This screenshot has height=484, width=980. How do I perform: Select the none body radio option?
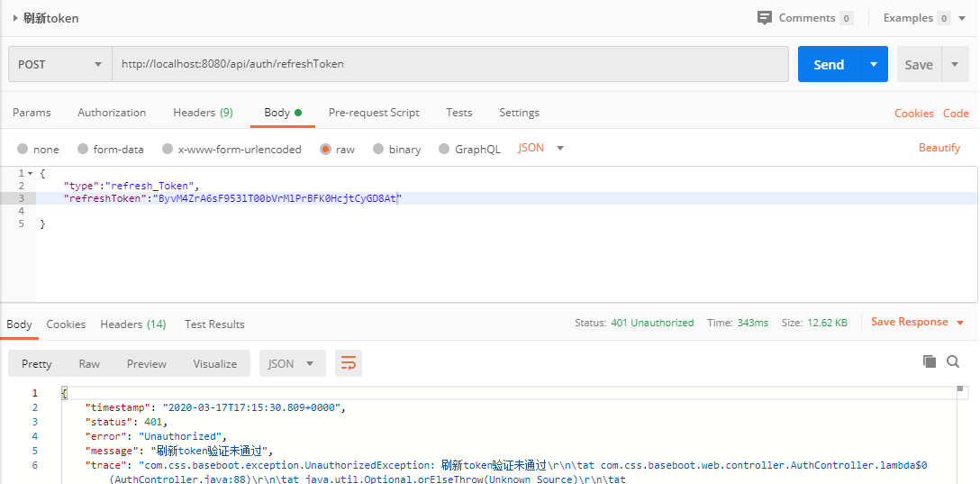(x=23, y=149)
